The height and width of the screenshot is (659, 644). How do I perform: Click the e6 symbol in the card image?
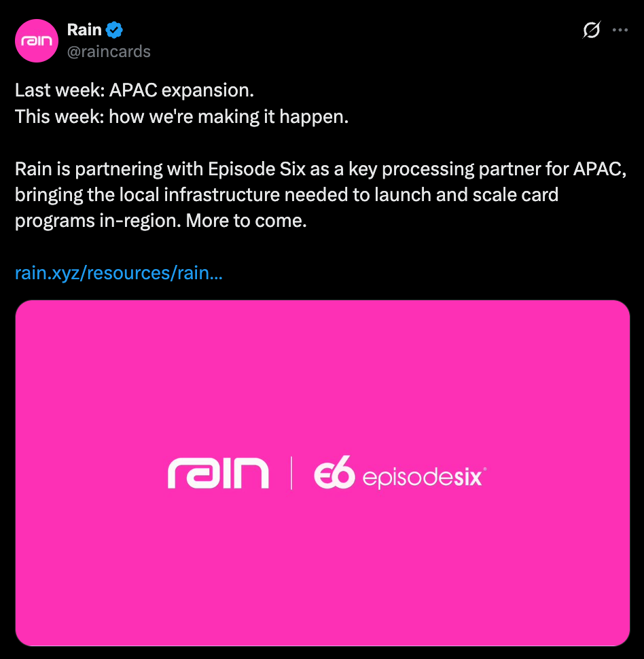click(335, 472)
